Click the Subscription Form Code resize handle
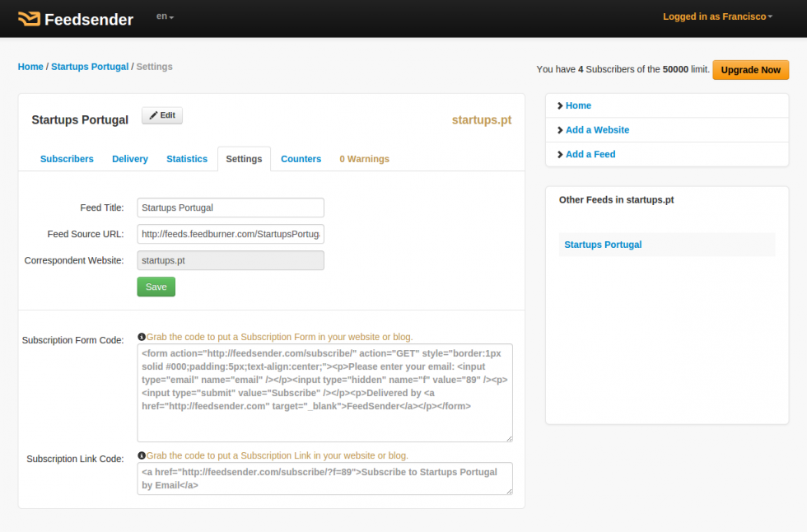The height and width of the screenshot is (532, 807). pyautogui.click(x=509, y=438)
